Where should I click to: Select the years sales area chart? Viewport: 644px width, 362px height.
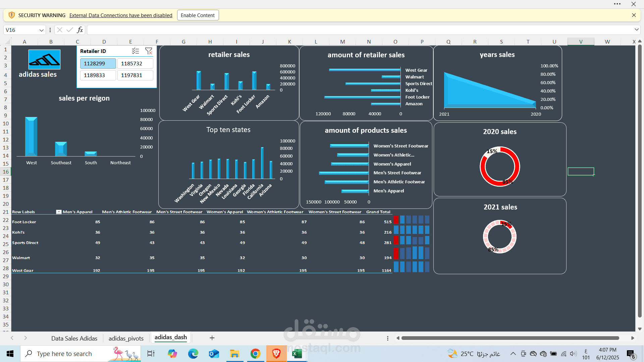490,90
